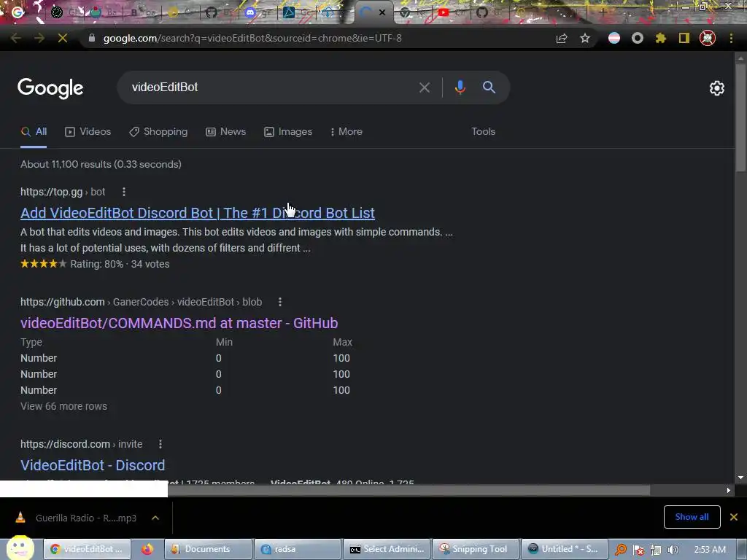Show all downloads
This screenshot has width=747, height=560.
pos(692,517)
